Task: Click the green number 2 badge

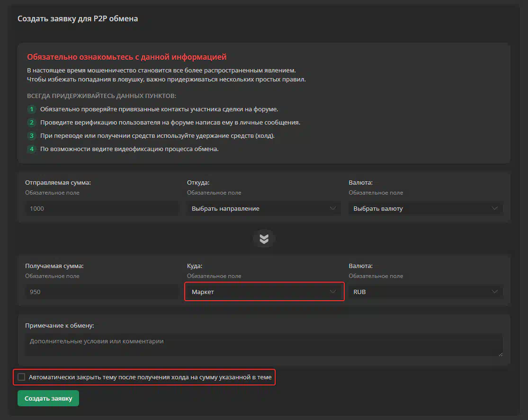Action: coord(32,123)
